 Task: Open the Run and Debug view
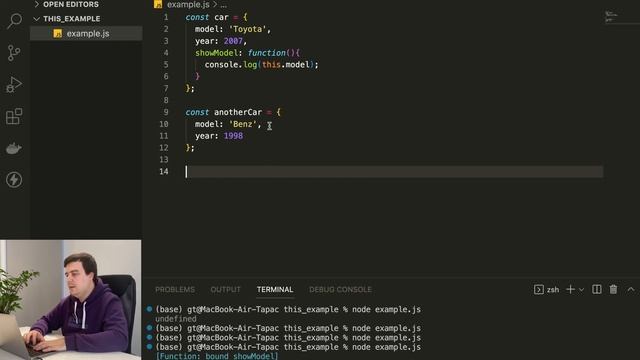(14, 84)
